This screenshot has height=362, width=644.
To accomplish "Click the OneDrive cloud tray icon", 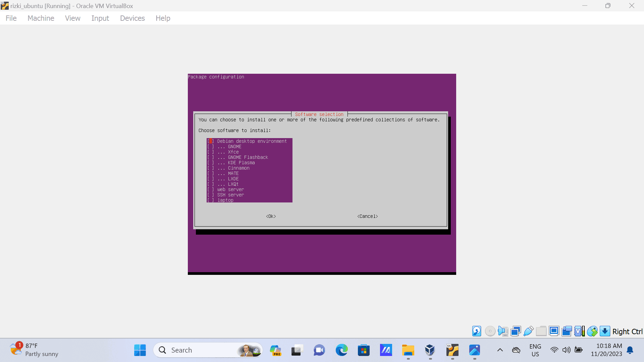I will (516, 350).
